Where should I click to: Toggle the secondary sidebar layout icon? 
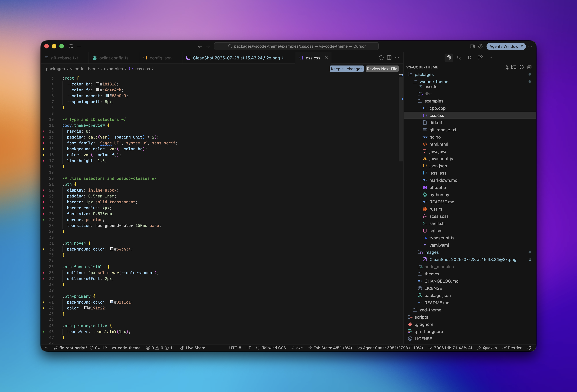pos(472,46)
